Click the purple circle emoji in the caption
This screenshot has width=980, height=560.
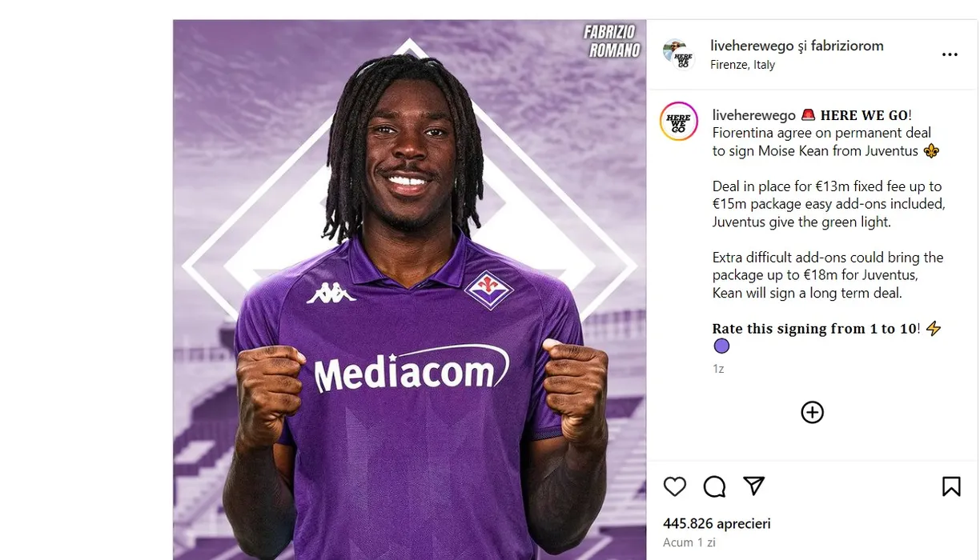pos(721,346)
